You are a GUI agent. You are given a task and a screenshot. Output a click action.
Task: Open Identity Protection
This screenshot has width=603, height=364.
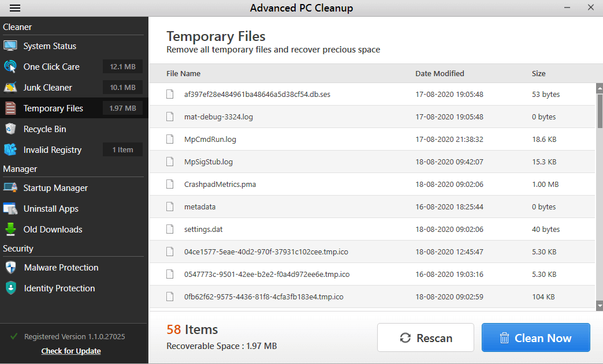58,288
